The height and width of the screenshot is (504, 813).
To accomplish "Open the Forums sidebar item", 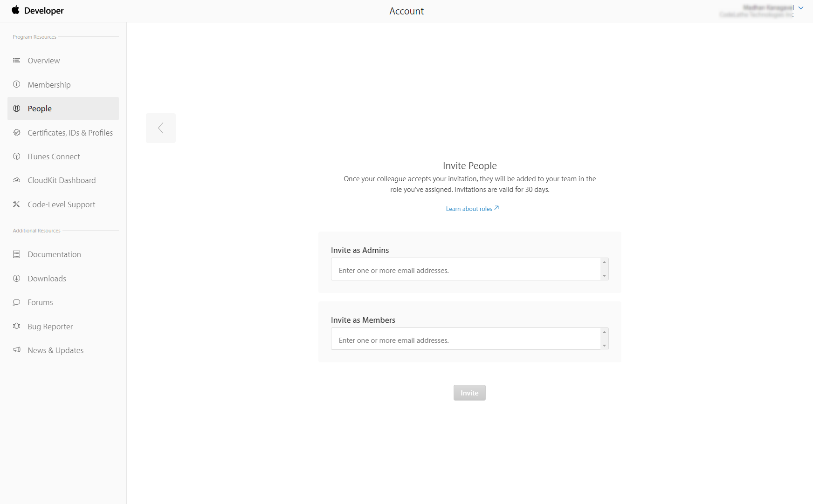I will pyautogui.click(x=40, y=302).
